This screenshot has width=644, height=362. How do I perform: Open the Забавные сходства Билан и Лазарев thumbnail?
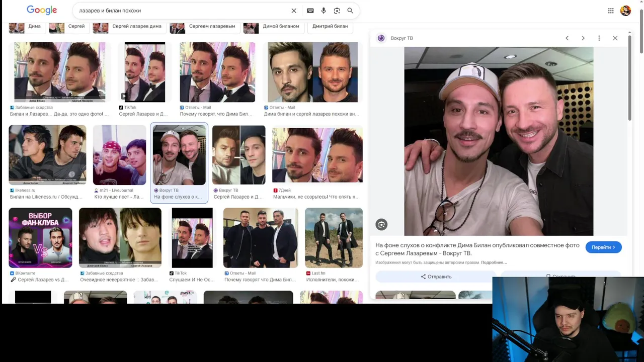tap(60, 72)
